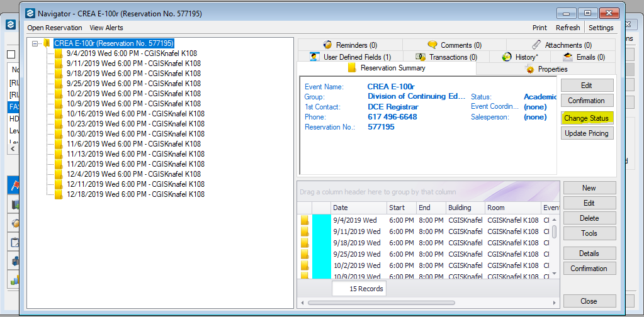This screenshot has height=317, width=644.
Task: Click the grid's horizontal scrollbar right arrow
Action: click(555, 303)
